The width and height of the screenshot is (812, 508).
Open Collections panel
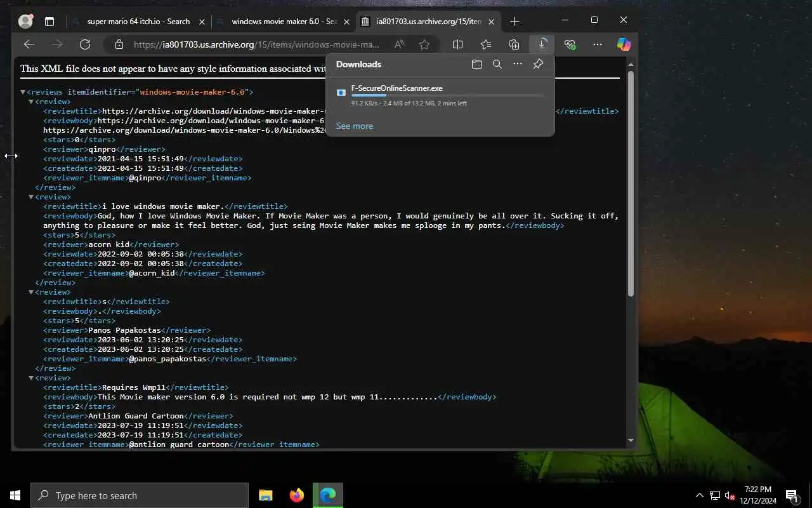click(514, 44)
